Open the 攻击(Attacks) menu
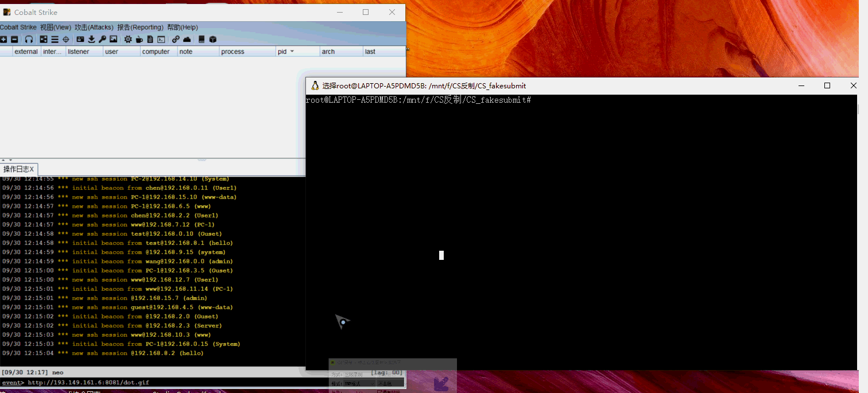This screenshot has width=868, height=393. (94, 27)
